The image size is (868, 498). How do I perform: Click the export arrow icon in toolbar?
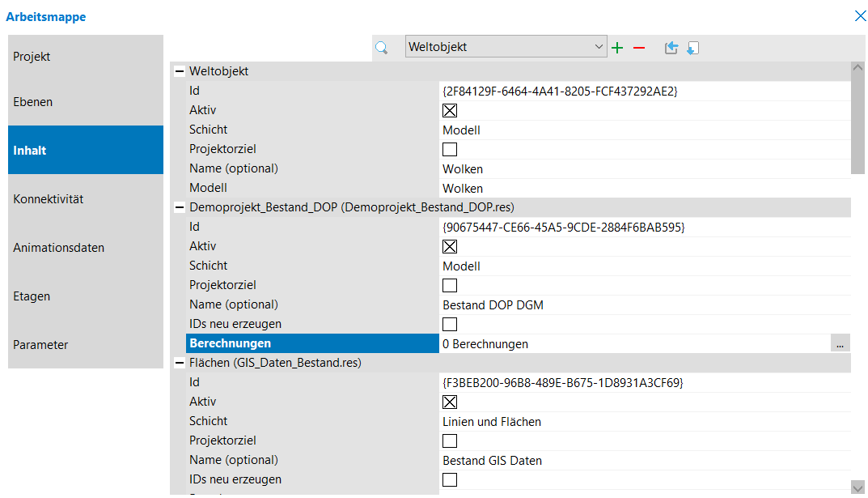pyautogui.click(x=671, y=48)
